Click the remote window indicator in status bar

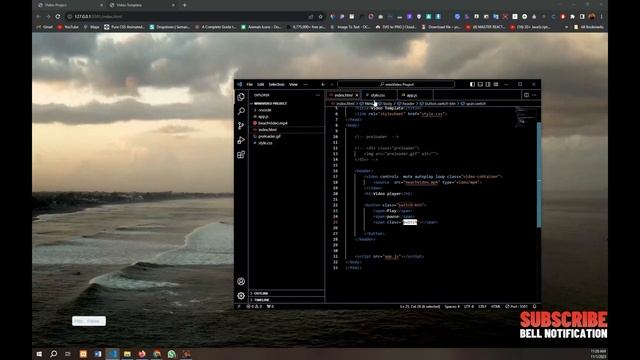(x=239, y=306)
